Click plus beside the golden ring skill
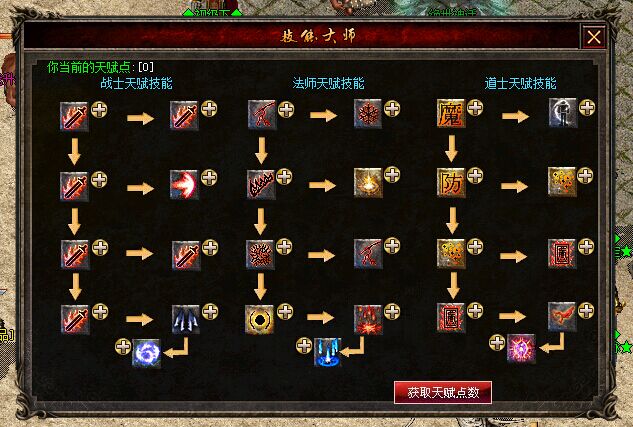633x427 pixels. pyautogui.click(x=285, y=312)
